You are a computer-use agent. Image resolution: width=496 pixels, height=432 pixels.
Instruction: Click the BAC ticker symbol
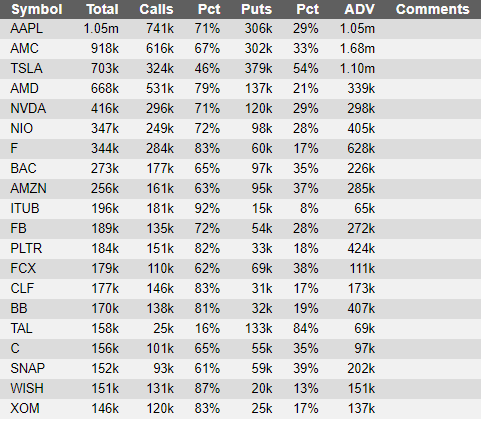23,169
